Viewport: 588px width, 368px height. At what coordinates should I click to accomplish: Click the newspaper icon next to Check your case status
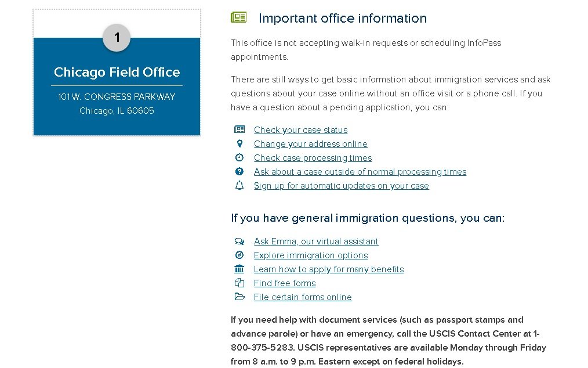(x=239, y=129)
